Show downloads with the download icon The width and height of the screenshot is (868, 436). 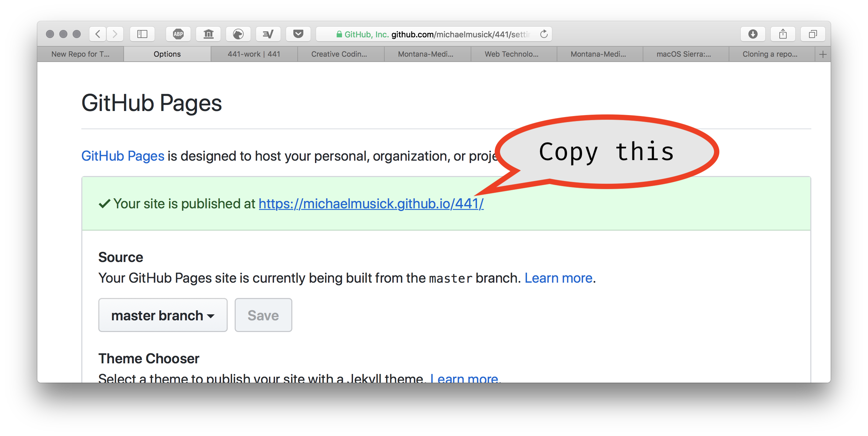pos(753,34)
